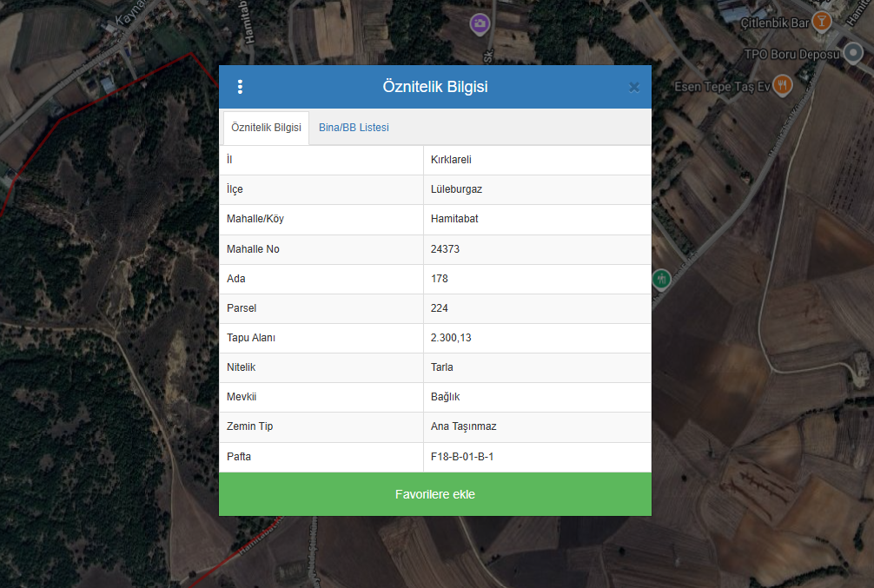Click the Zemin Tip value Ana Taşınmaz
Viewport: 874px width, 588px height.
[x=463, y=426]
